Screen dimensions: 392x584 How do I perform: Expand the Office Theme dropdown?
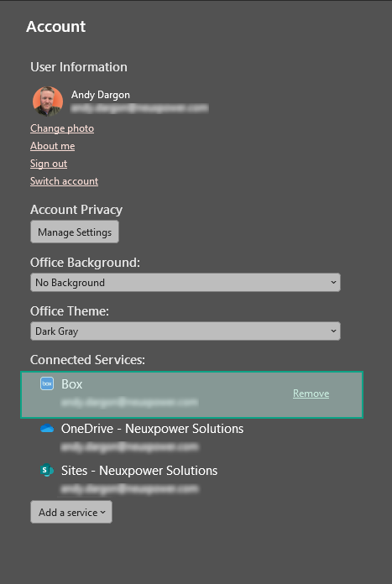click(x=186, y=331)
